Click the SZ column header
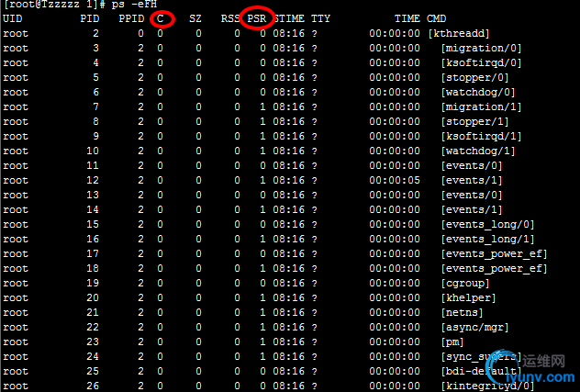This screenshot has width=580, height=392. 195,18
